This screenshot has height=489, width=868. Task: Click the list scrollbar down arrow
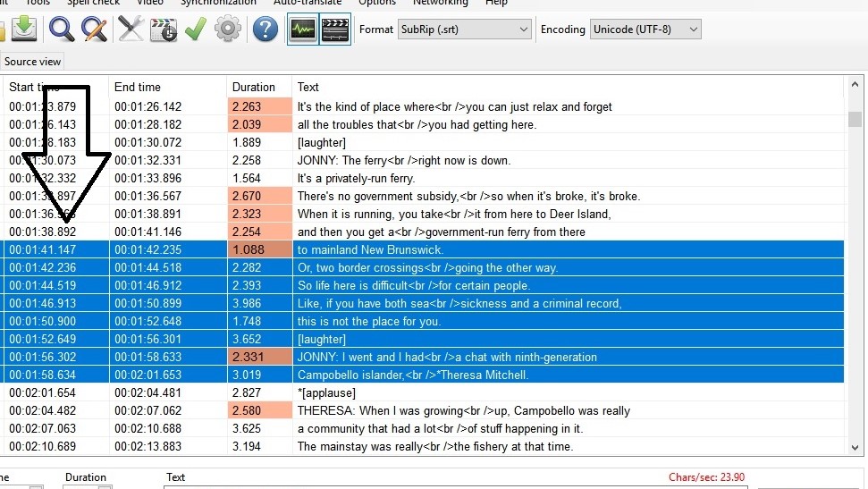(x=855, y=448)
